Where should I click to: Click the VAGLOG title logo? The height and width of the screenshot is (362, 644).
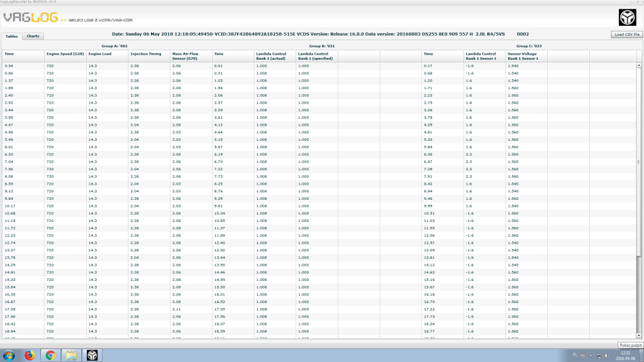(31, 18)
